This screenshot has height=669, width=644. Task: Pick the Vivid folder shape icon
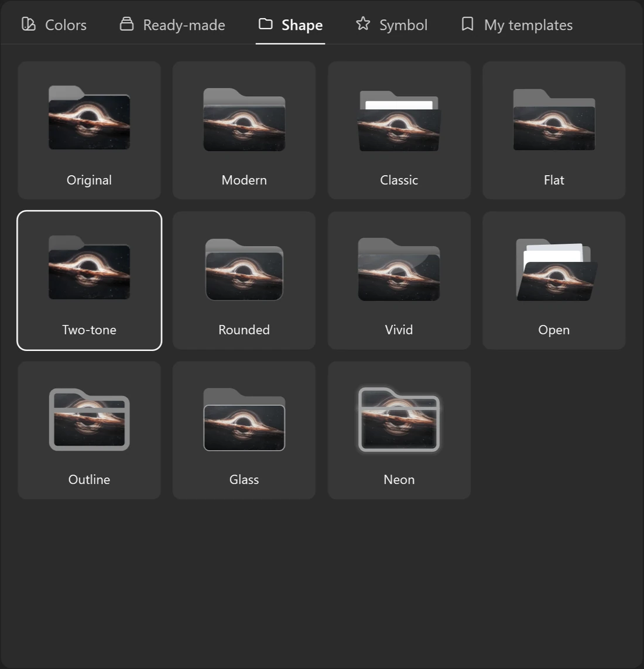coord(399,269)
